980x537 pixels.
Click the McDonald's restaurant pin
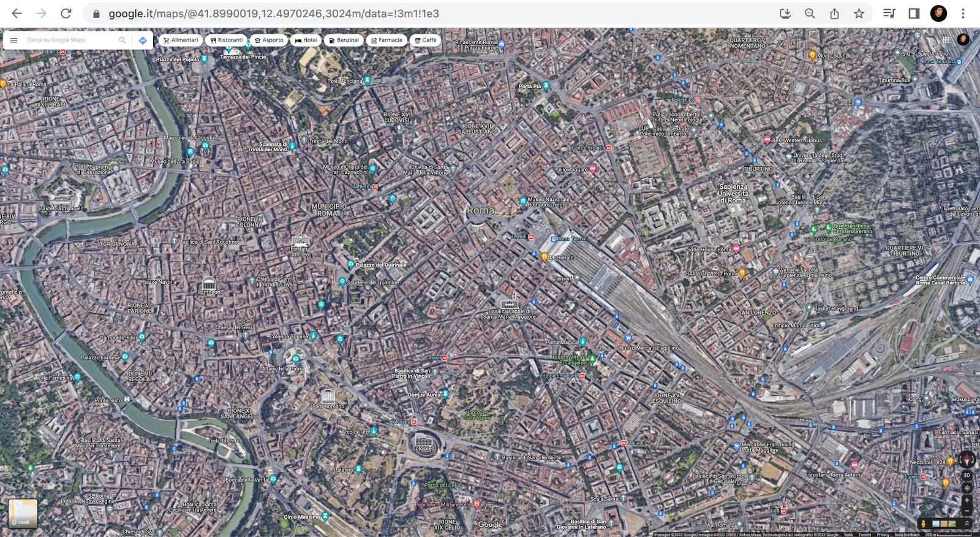click(544, 257)
